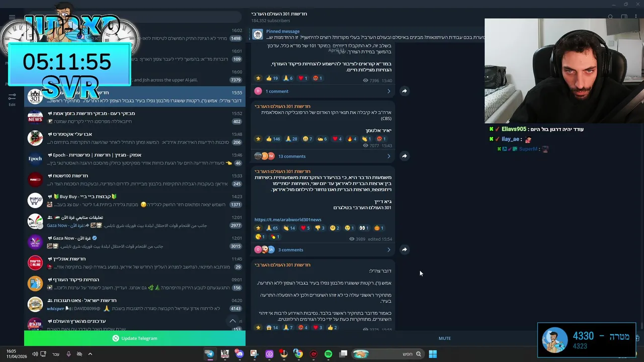Open search in the channel header
The height and width of the screenshot is (362, 644).
click(610, 17)
